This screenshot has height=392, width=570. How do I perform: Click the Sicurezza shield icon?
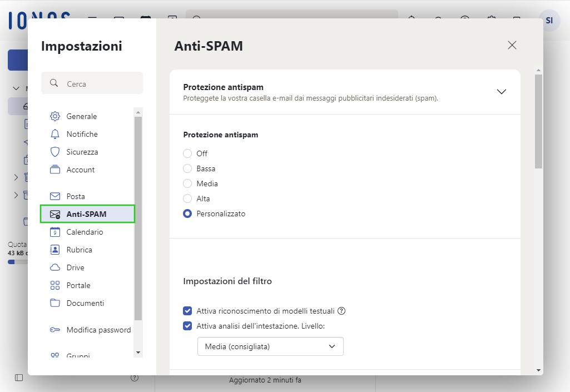55,152
